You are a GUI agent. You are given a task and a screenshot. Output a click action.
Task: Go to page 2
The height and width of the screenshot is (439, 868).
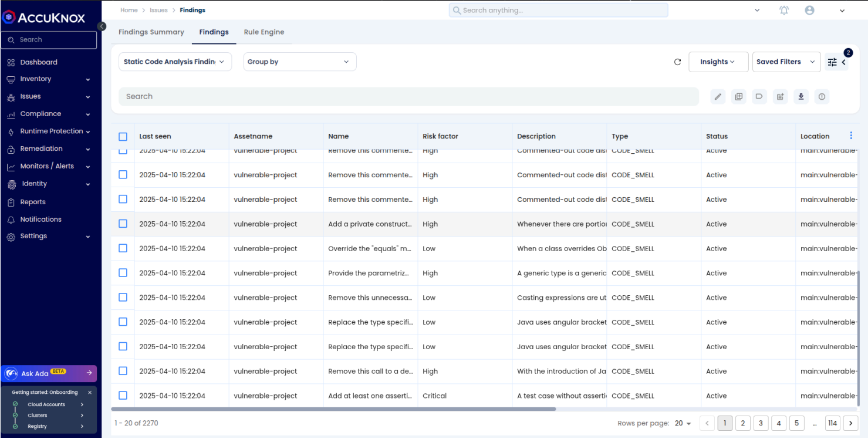(743, 423)
